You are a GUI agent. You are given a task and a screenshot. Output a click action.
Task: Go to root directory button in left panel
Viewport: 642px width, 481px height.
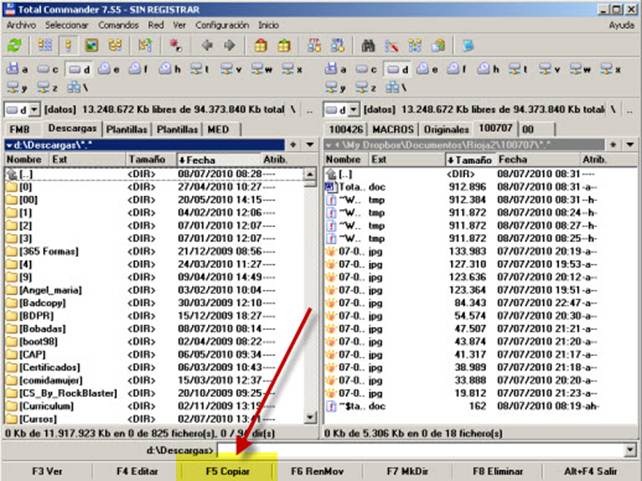pos(293,110)
